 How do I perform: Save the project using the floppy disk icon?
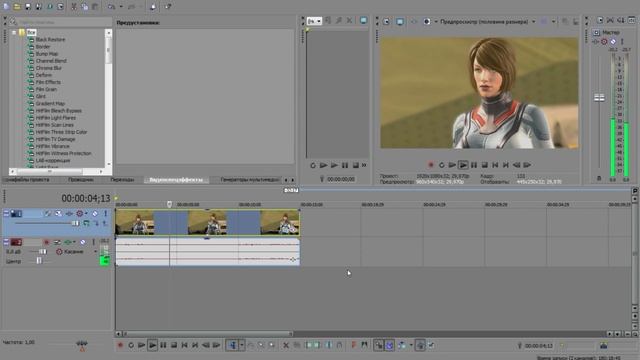28,7
